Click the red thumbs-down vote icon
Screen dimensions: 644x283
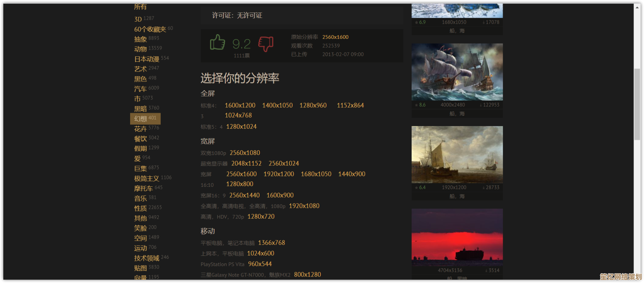point(266,44)
